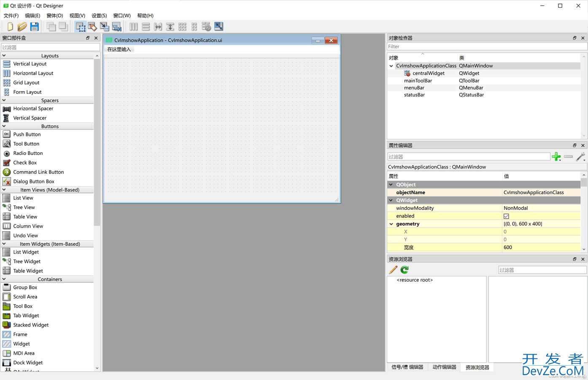Switch to the 动作编辑器 tab
The width and height of the screenshot is (588, 380).
click(444, 367)
